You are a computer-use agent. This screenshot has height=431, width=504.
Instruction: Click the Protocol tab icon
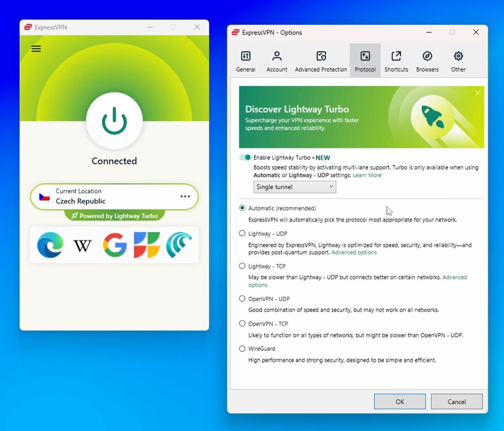[x=365, y=56]
